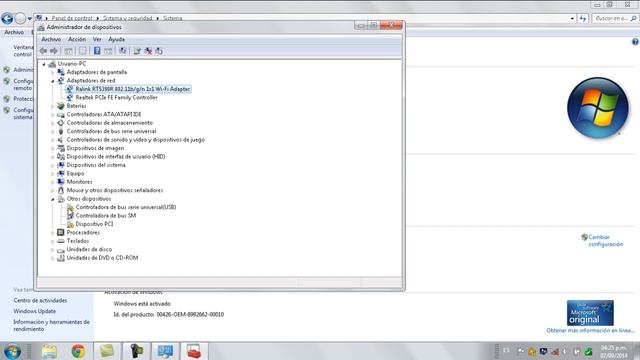Collapse the Otros dispositivos node
The image size is (640, 360).
[x=53, y=199]
